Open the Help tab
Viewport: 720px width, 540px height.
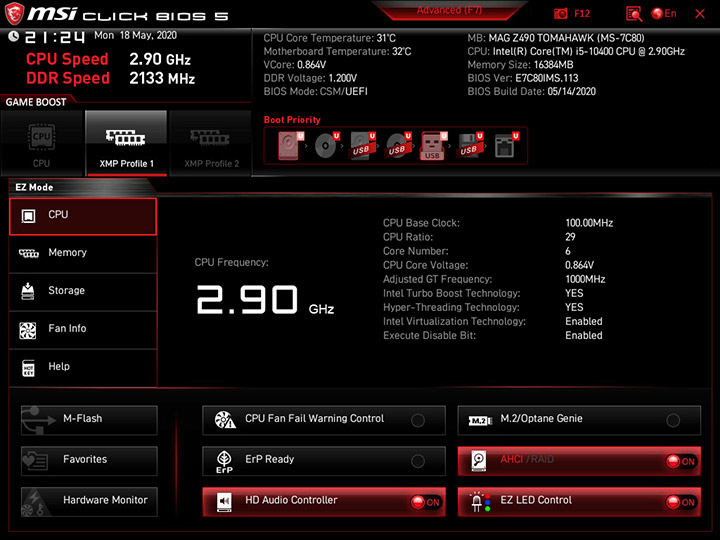(x=83, y=368)
